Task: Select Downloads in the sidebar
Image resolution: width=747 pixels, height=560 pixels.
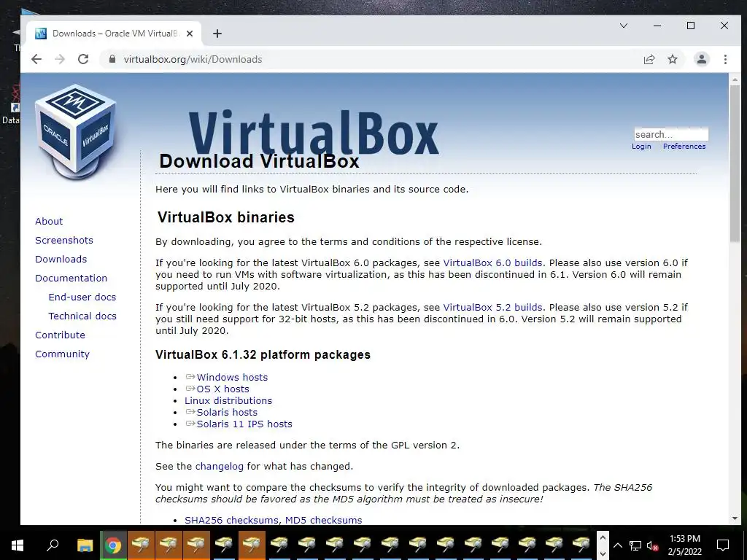Action: [x=61, y=259]
